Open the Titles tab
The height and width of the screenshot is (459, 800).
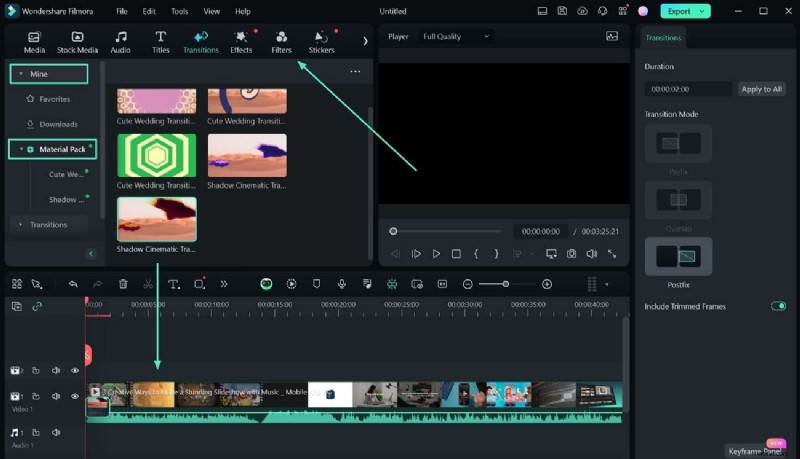pos(161,42)
